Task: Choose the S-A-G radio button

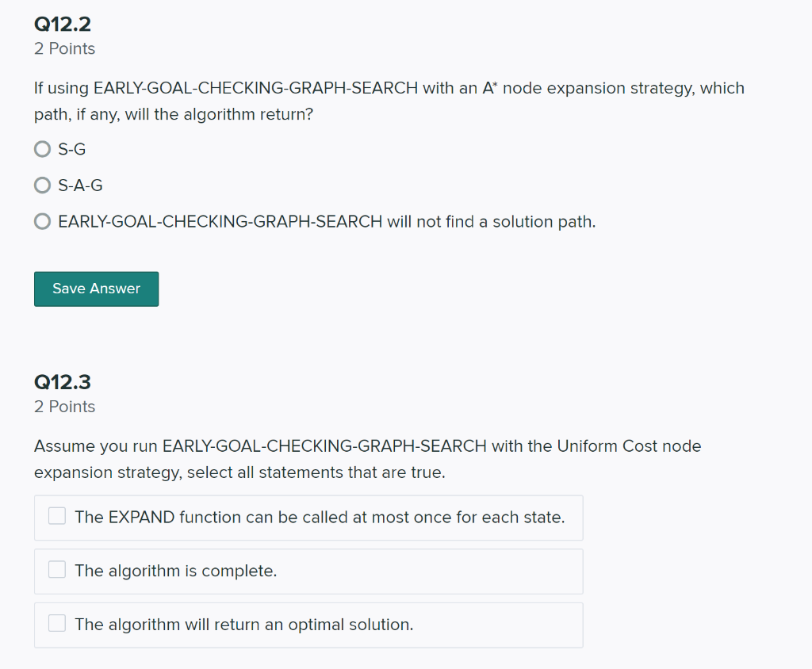Action: coord(42,185)
